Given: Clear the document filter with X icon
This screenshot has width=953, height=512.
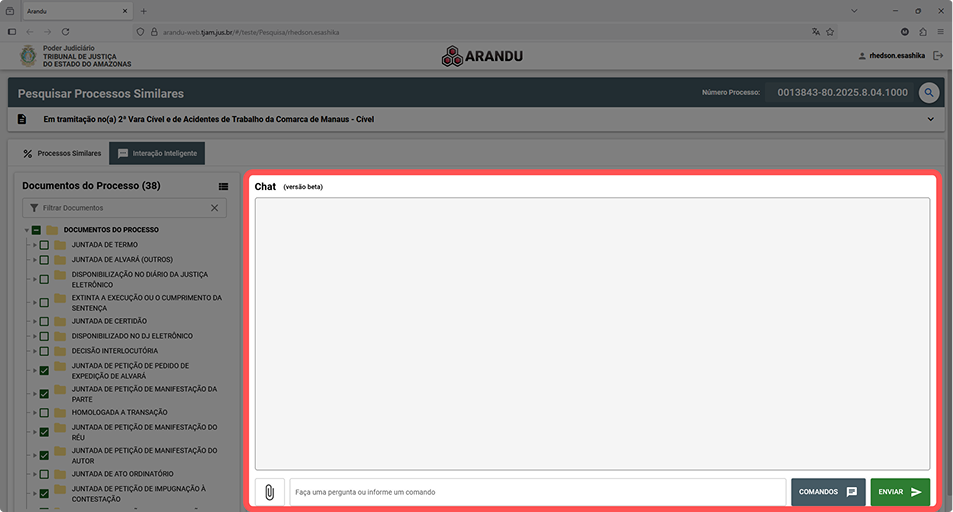Looking at the screenshot, I should (x=214, y=208).
